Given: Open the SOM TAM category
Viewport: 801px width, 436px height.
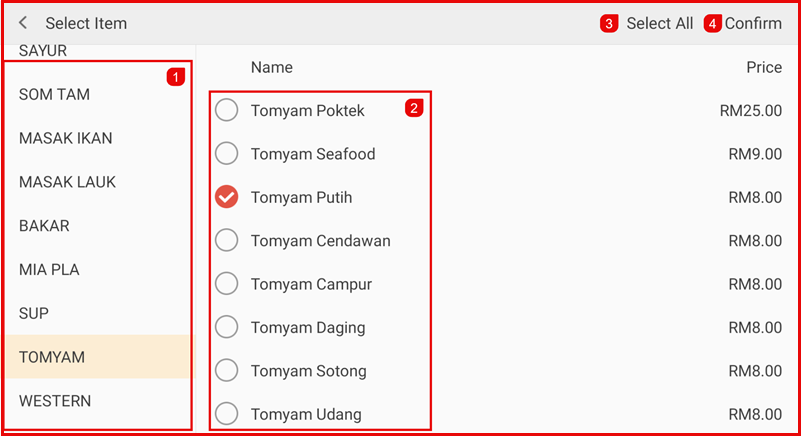Looking at the screenshot, I should point(55,95).
